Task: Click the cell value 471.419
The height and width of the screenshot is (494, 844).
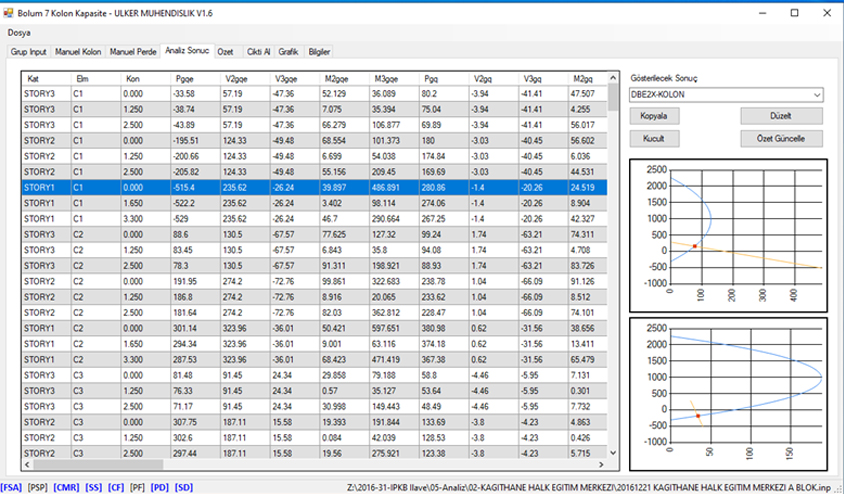Action: tap(394, 359)
